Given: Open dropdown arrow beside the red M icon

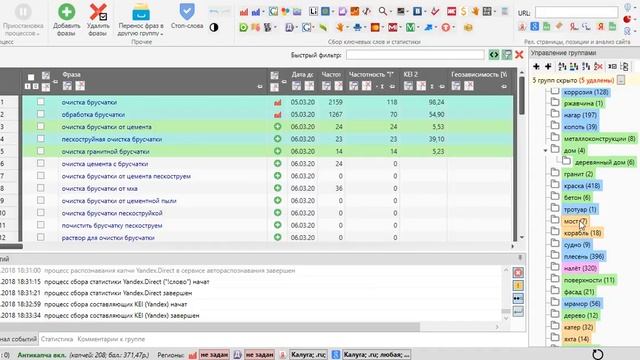Looking at the screenshot, I should [x=400, y=27].
